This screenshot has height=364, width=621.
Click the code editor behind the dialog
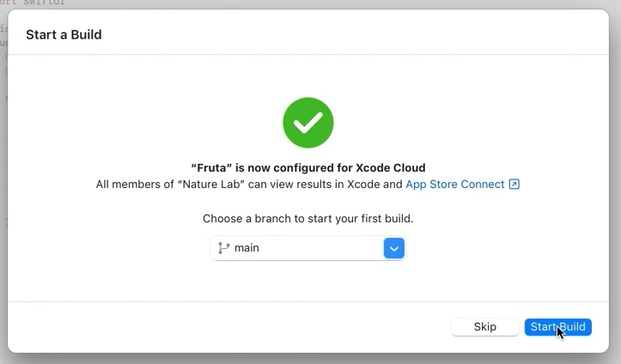3,118
